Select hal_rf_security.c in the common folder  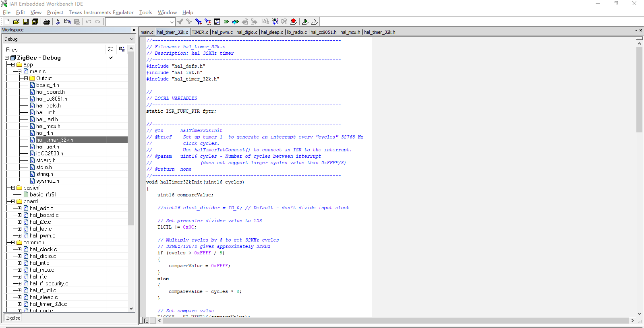coord(49,284)
